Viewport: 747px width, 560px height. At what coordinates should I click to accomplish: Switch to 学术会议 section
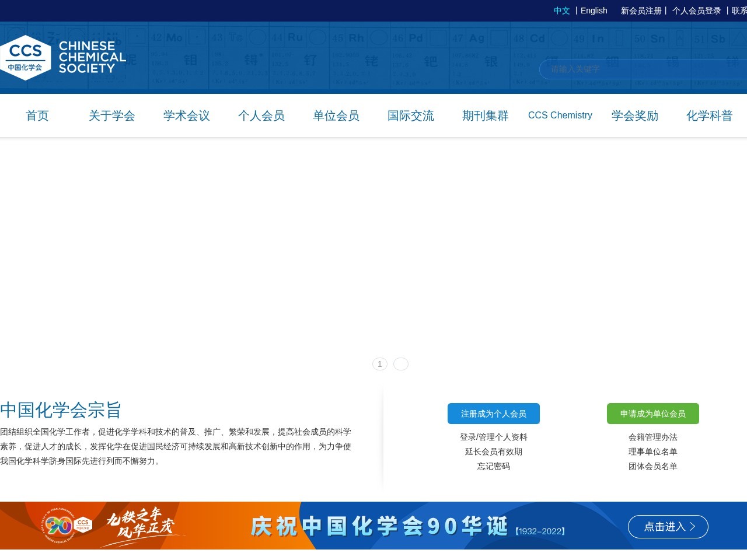(186, 116)
